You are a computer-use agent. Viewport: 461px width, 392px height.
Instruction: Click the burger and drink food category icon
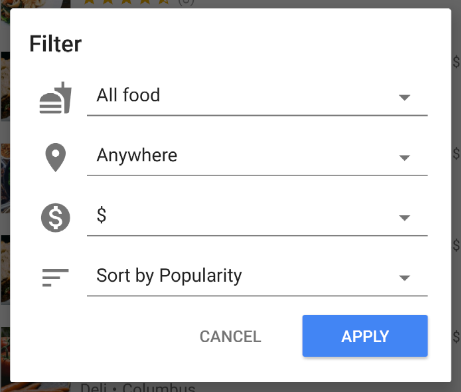(x=56, y=98)
